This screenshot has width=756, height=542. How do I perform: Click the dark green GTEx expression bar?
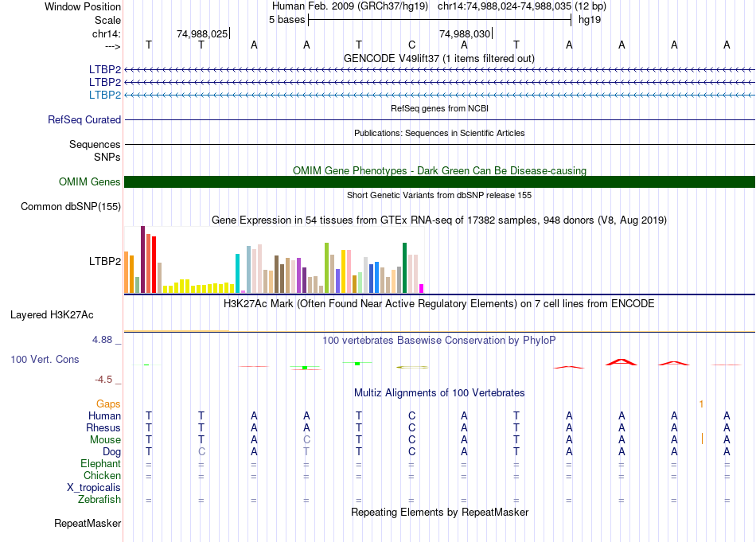click(404, 268)
